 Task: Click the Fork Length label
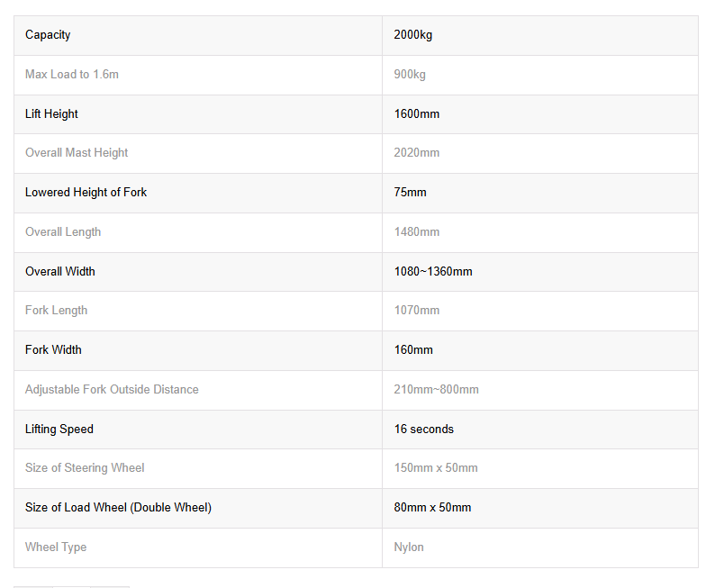point(56,311)
